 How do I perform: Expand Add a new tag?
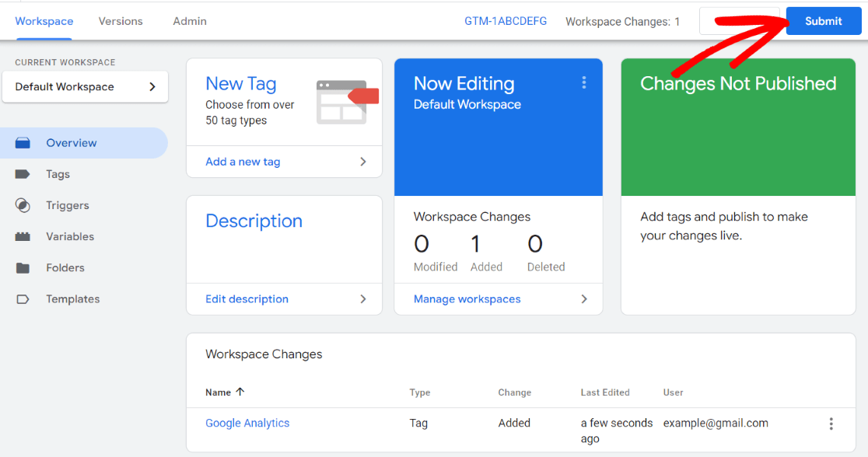(x=243, y=162)
